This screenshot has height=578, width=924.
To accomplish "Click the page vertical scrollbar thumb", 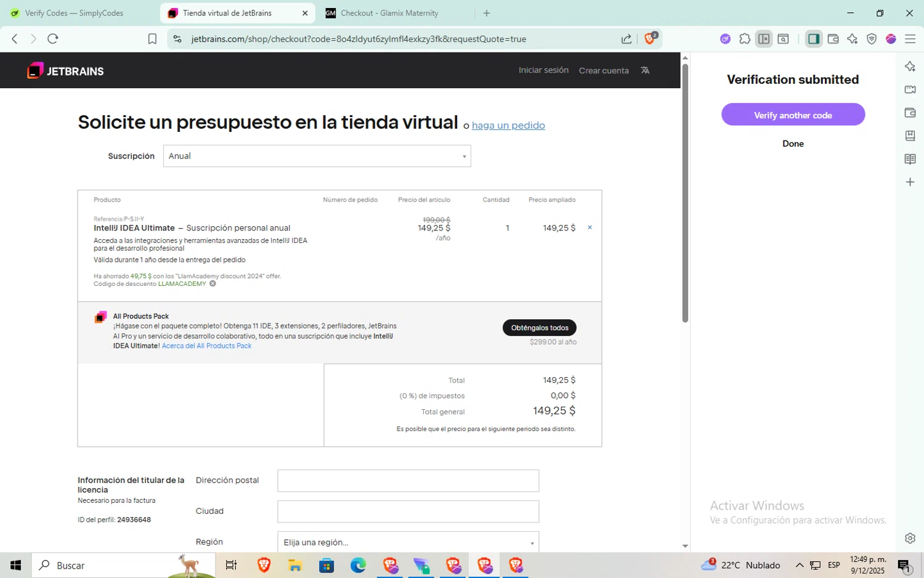I will point(685,193).
